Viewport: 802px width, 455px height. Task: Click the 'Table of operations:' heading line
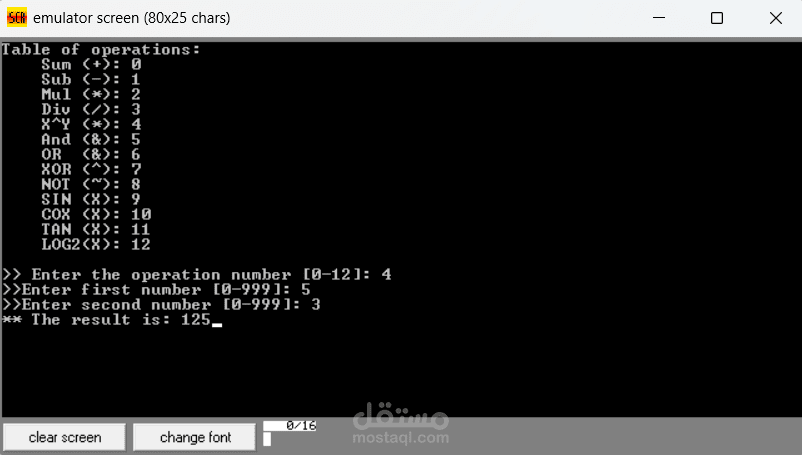coord(101,50)
